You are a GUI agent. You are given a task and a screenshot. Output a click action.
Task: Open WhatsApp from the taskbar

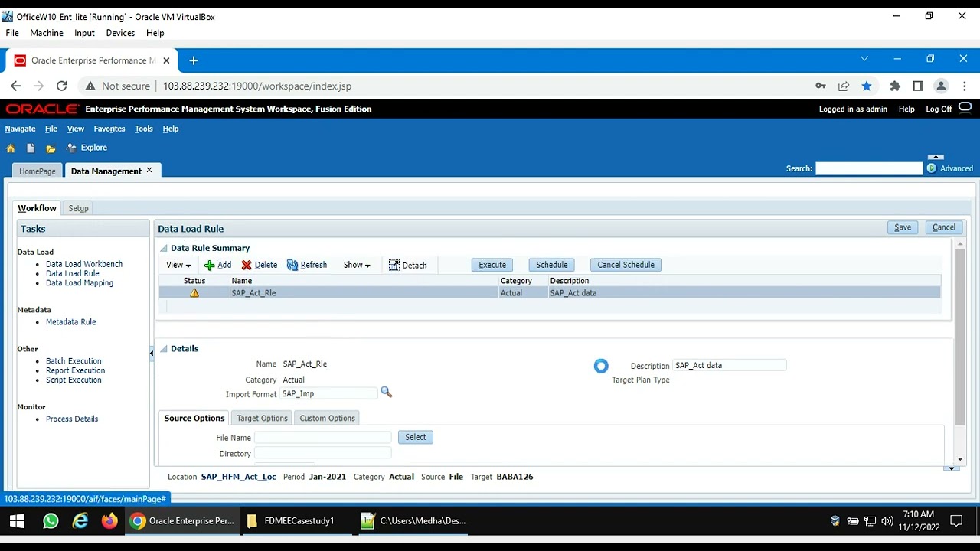coord(51,521)
